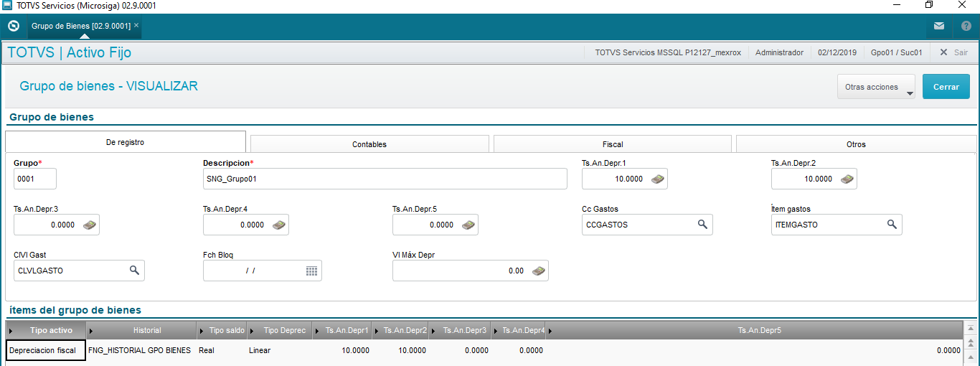This screenshot has height=366, width=980.
Task: Sort by Ts.An.Depr4 column header
Action: pos(519,330)
